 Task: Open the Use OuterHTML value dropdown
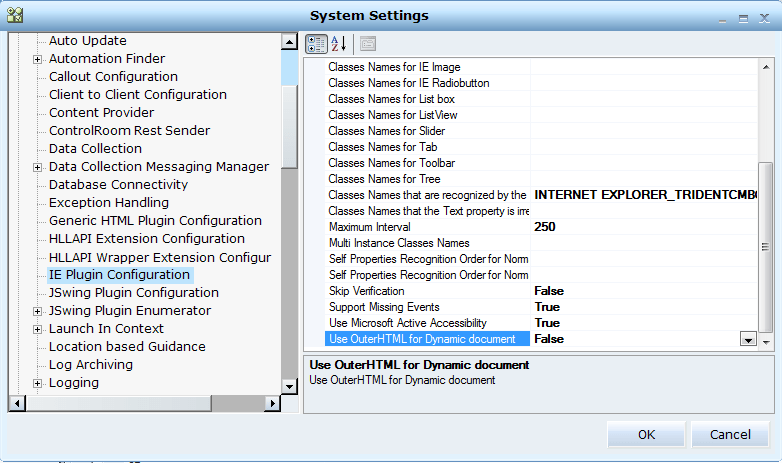click(747, 340)
